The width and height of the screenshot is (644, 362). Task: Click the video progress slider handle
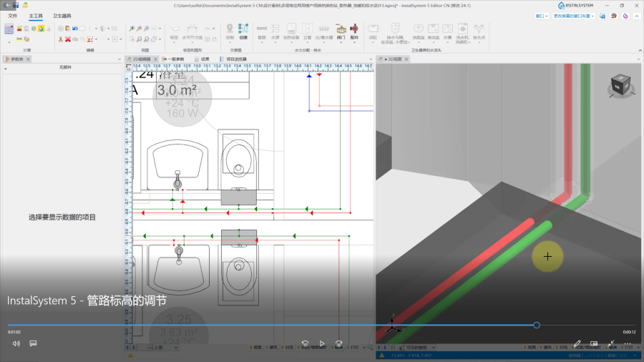pyautogui.click(x=537, y=325)
